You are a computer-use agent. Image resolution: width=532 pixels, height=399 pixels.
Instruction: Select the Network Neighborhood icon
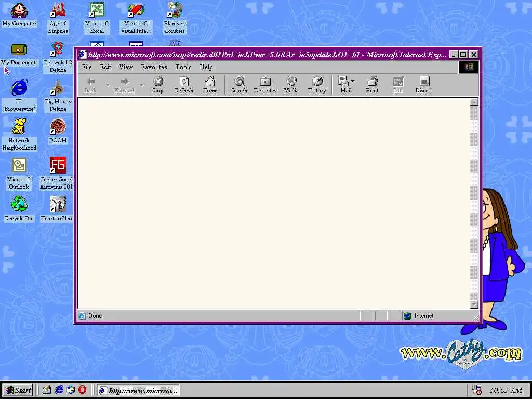[x=19, y=135]
